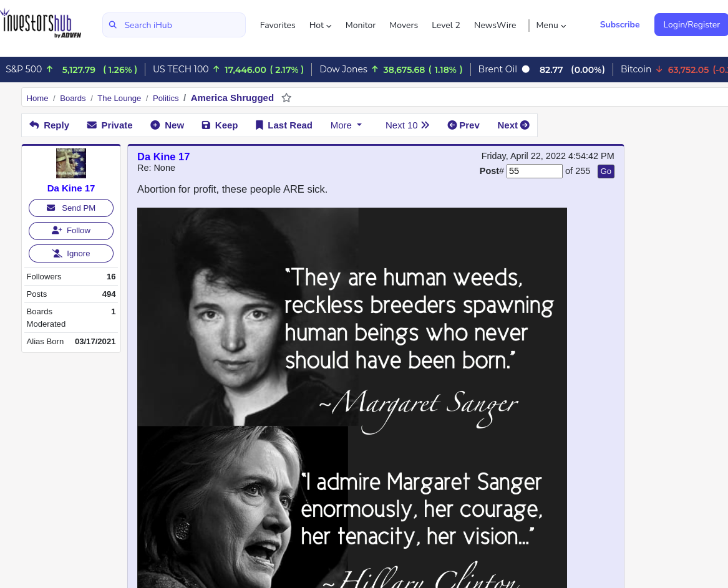
Task: Click the Bitcoin ticker entry
Action: 674,70
